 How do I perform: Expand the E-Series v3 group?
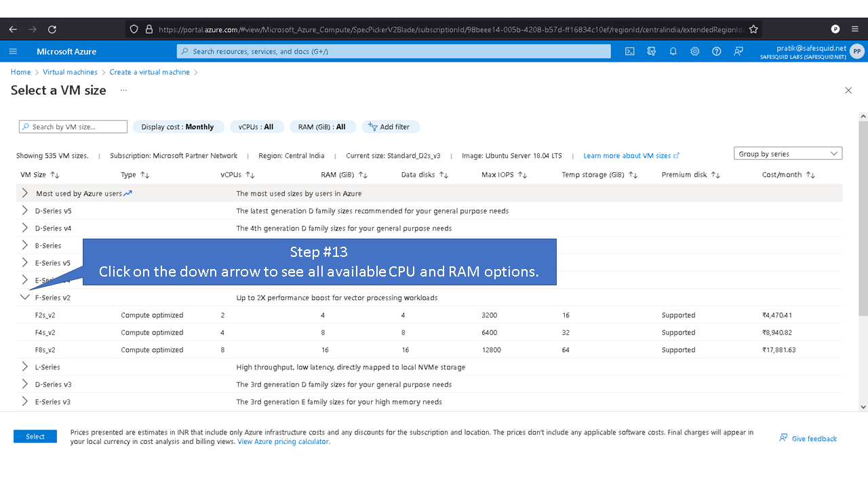click(x=25, y=401)
